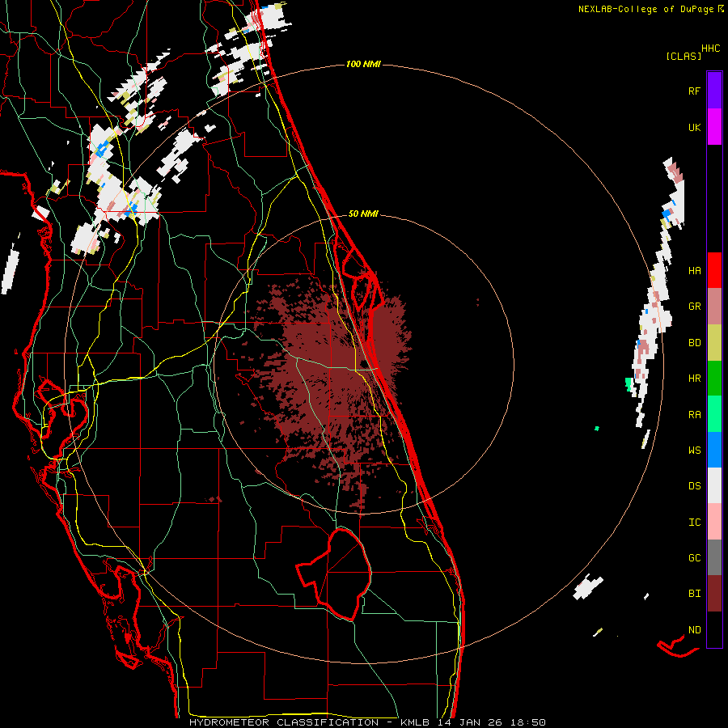Select the yellow BD big drops swatch
Image resolution: width=728 pixels, height=728 pixels.
pyautogui.click(x=714, y=342)
